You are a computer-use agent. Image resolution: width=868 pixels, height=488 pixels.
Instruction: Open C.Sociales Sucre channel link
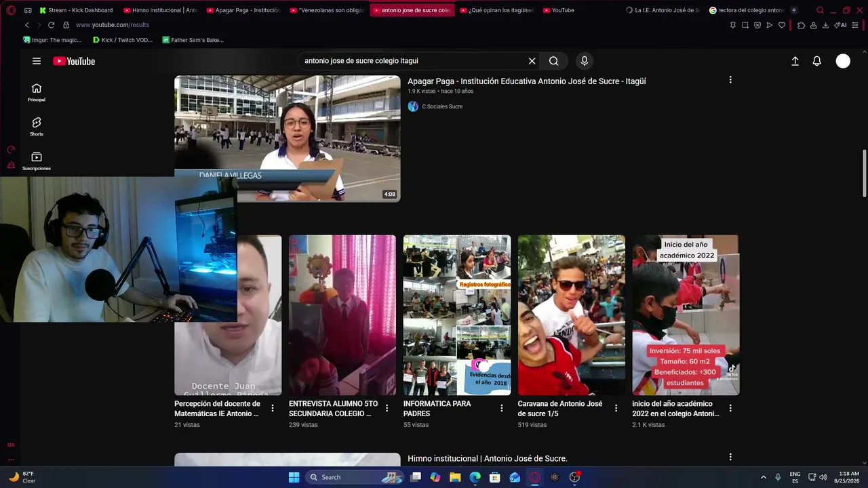coord(442,106)
